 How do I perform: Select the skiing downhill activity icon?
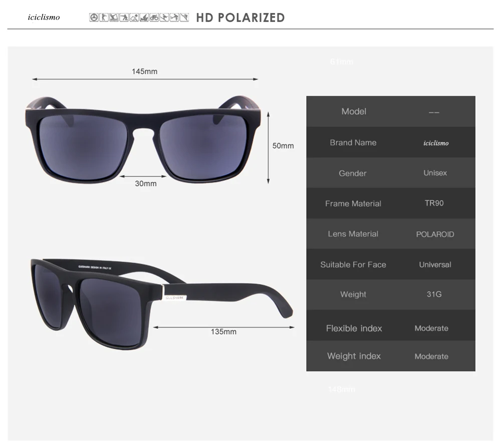(x=164, y=17)
